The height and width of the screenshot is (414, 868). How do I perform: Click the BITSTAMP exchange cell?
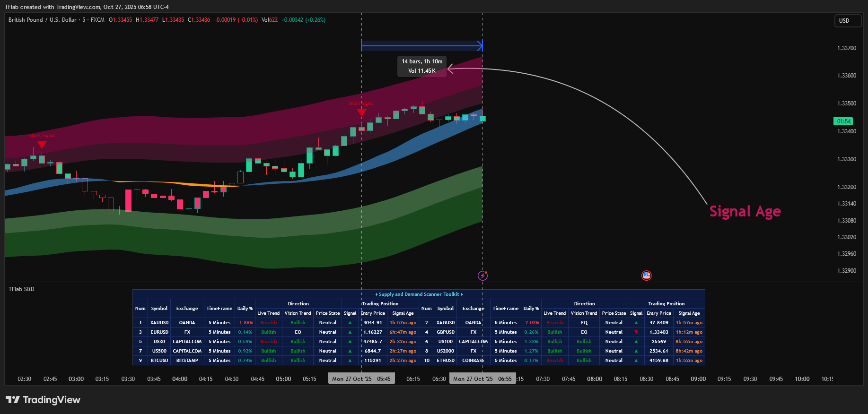tap(187, 361)
